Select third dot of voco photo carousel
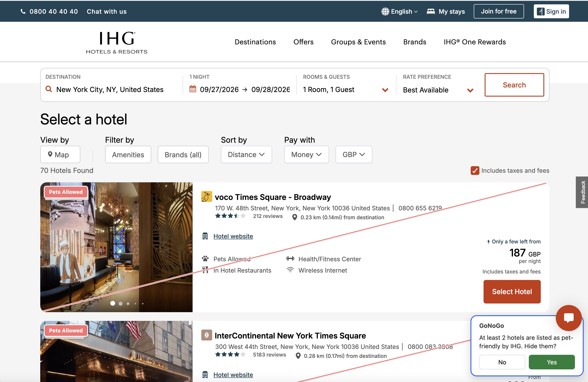This screenshot has height=382, width=588. [128, 303]
